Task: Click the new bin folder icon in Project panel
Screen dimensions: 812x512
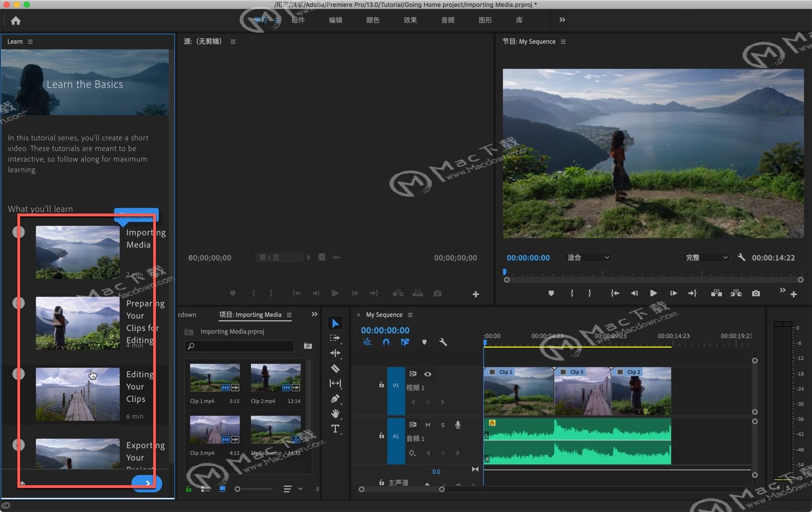Action: click(x=308, y=346)
